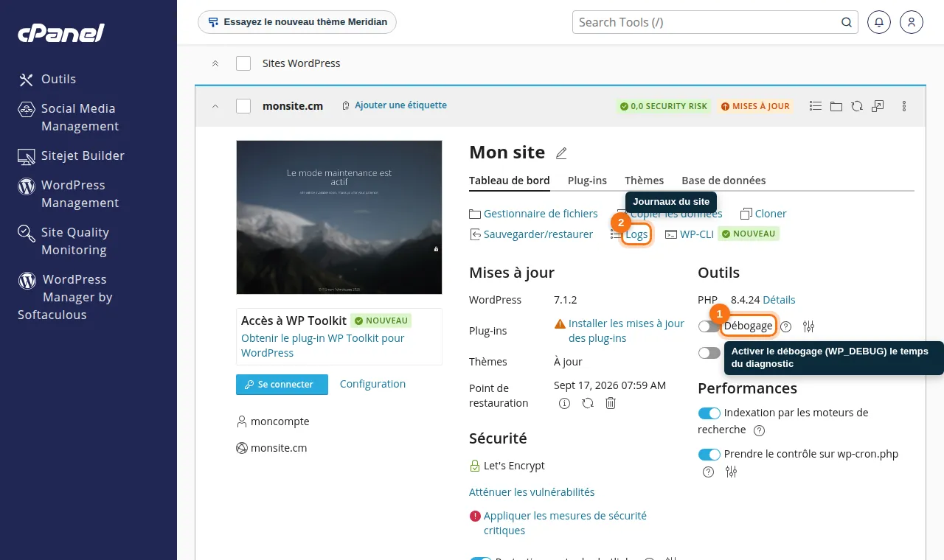Click the restore point rollback icon
This screenshot has width=944, height=560.
[x=588, y=403]
